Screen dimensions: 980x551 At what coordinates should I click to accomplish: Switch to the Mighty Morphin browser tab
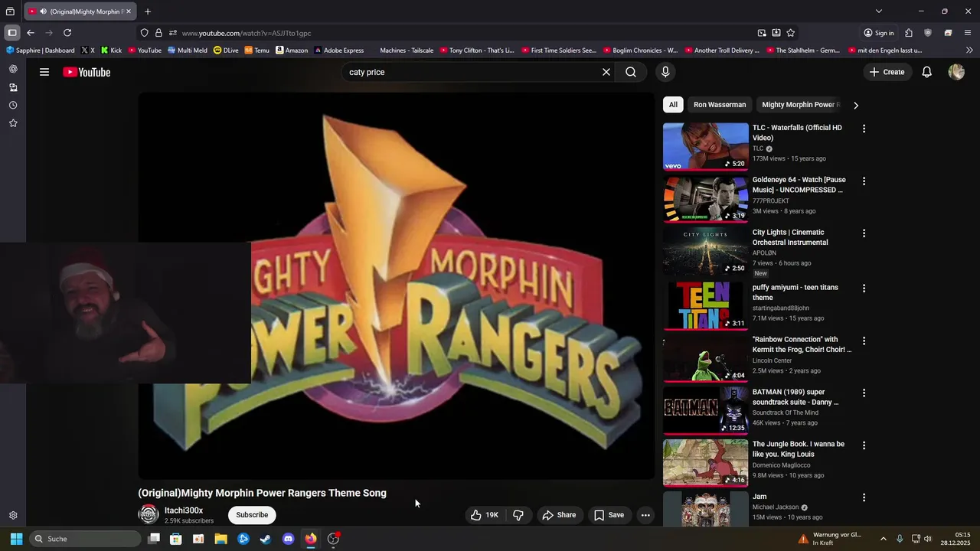click(80, 11)
